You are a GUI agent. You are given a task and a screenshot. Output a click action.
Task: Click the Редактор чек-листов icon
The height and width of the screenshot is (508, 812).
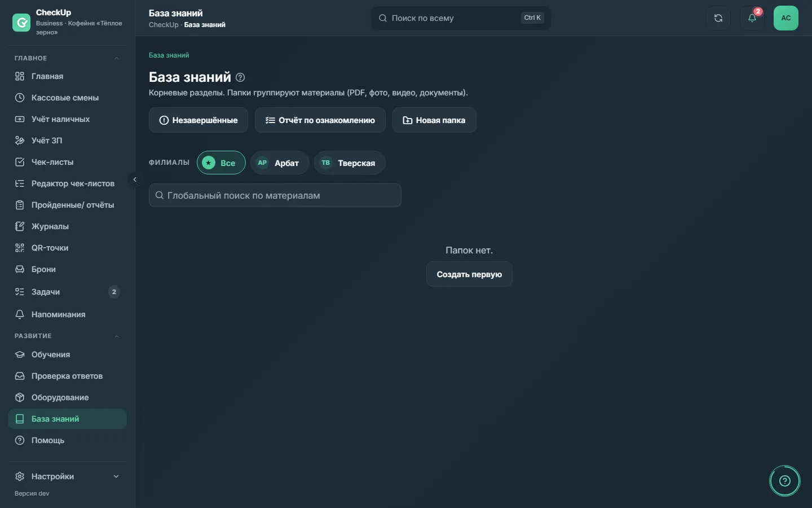pos(20,183)
